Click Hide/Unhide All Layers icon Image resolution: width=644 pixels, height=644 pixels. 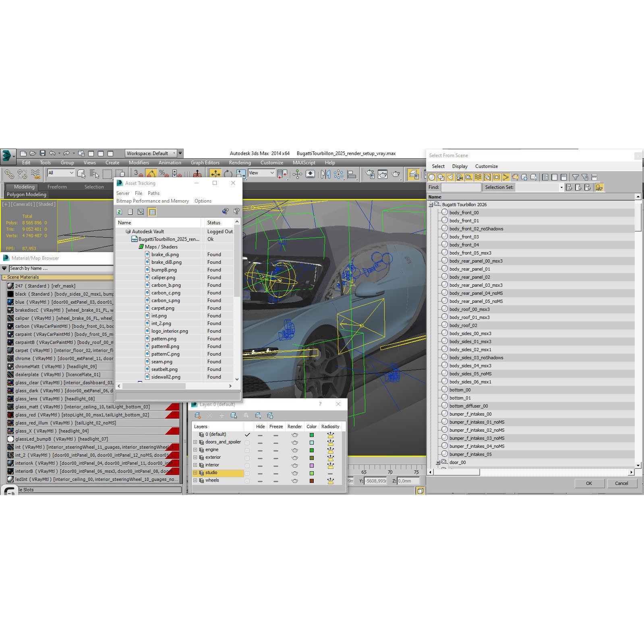[x=258, y=415]
